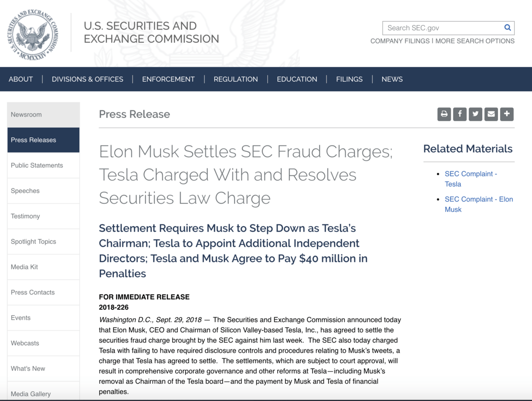Image resolution: width=532 pixels, height=401 pixels.
Task: Focus the Search SEC.gov field
Action: pyautogui.click(x=448, y=28)
